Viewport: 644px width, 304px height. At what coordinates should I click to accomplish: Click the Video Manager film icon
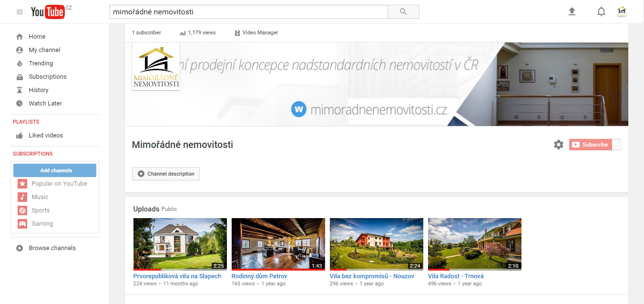237,33
